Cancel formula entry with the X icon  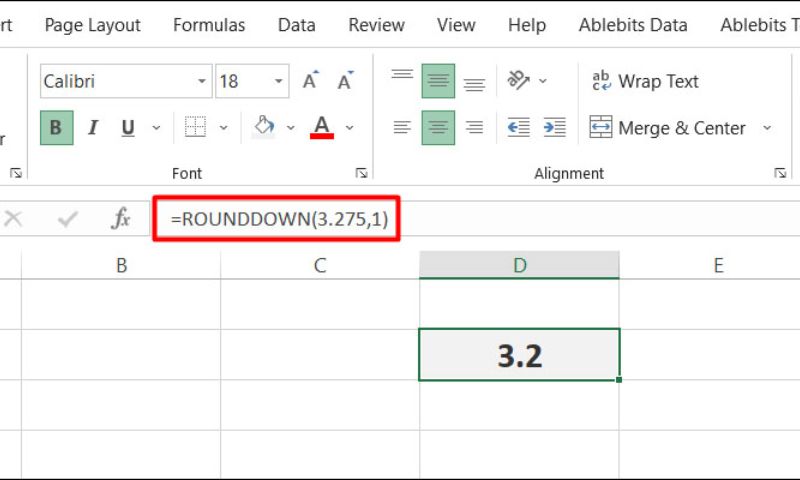click(x=13, y=219)
